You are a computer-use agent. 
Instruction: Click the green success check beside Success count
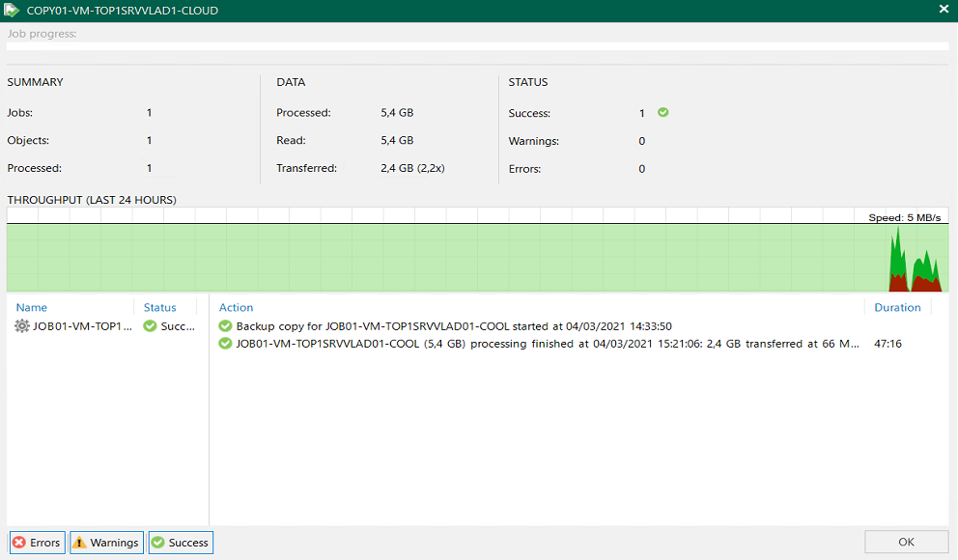[x=662, y=112]
